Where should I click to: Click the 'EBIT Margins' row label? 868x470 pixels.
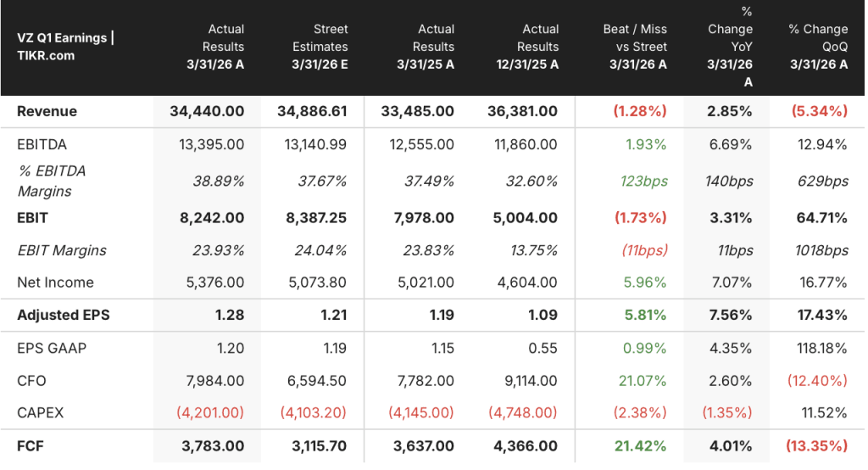[62, 250]
